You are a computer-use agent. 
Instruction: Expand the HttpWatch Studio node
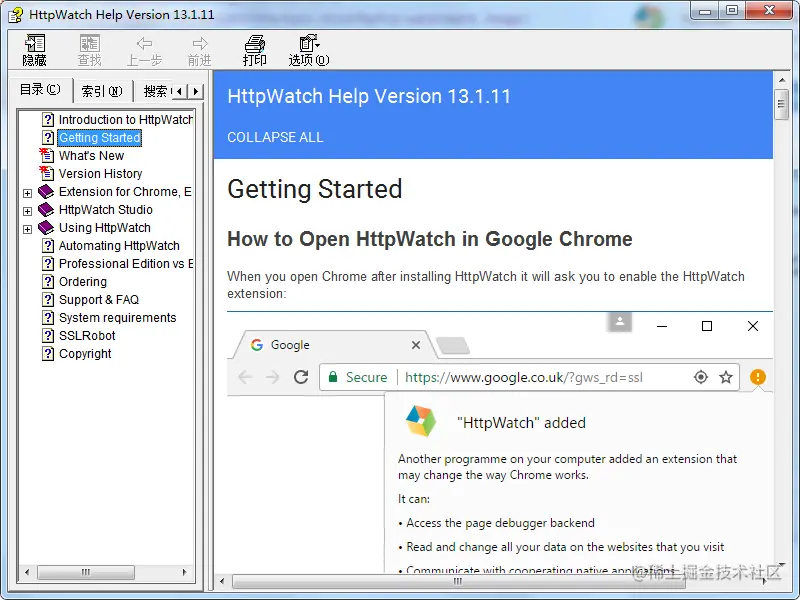[28, 211]
